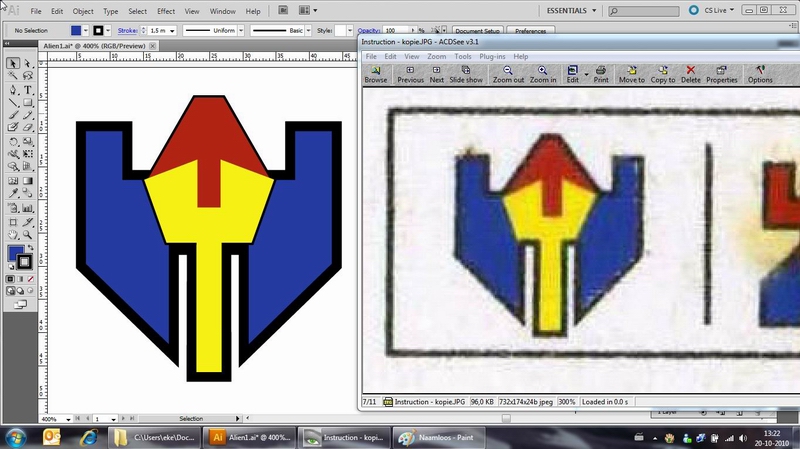800x449 pixels.
Task: Open graphic Style dropdown
Action: click(349, 31)
